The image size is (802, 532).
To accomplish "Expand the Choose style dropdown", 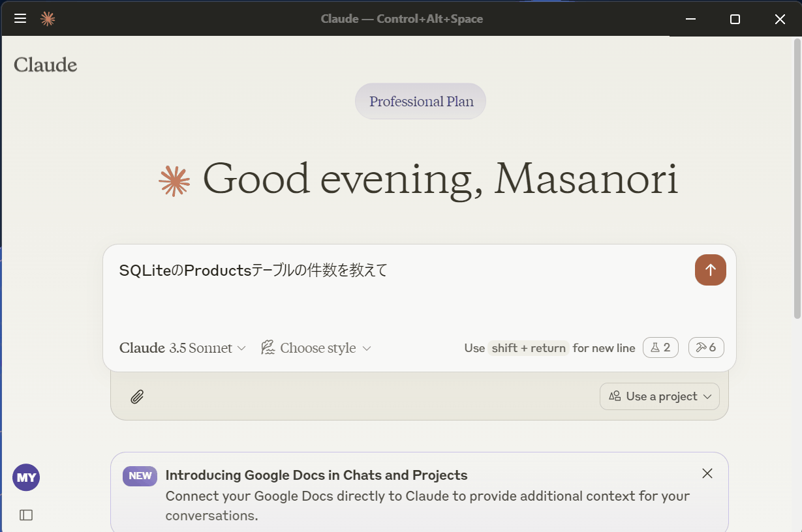I will click(x=316, y=348).
